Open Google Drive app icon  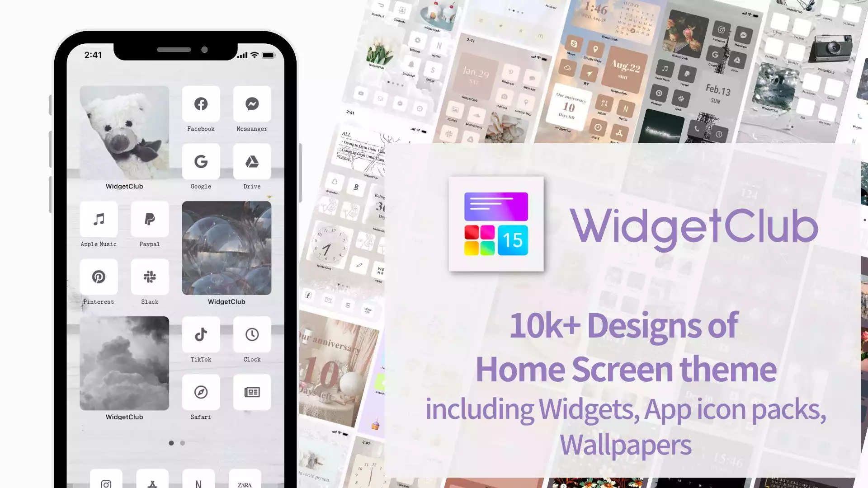click(x=251, y=161)
